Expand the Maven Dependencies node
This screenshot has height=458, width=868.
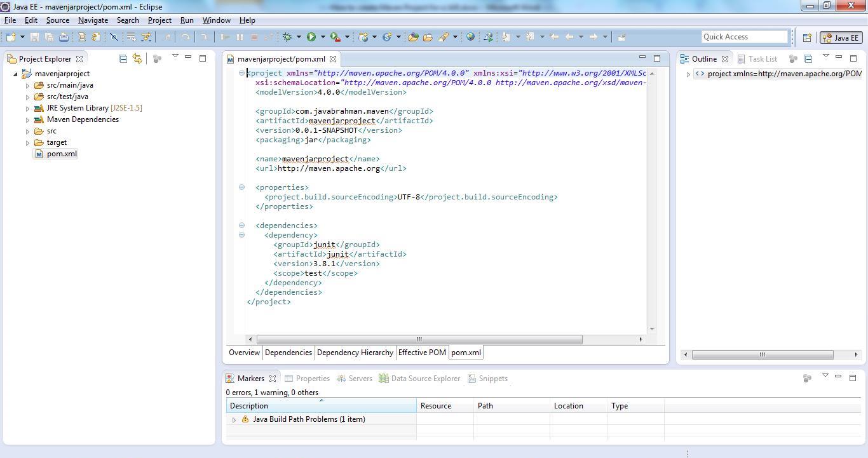(x=27, y=119)
